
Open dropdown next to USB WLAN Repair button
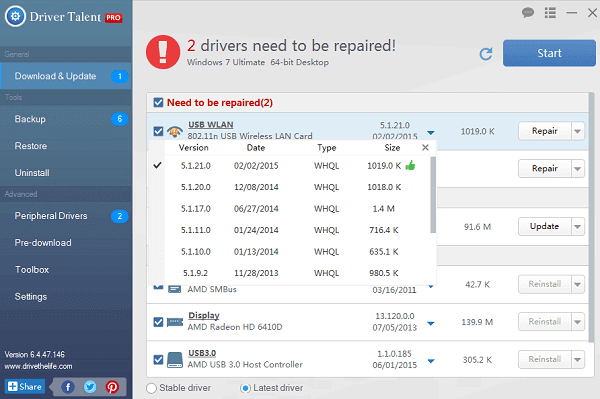point(577,131)
